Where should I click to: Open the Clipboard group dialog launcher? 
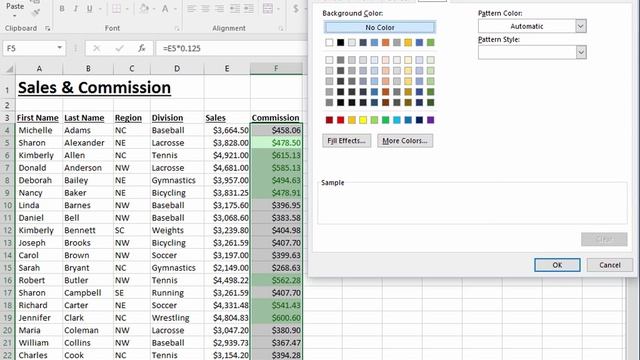(48, 28)
